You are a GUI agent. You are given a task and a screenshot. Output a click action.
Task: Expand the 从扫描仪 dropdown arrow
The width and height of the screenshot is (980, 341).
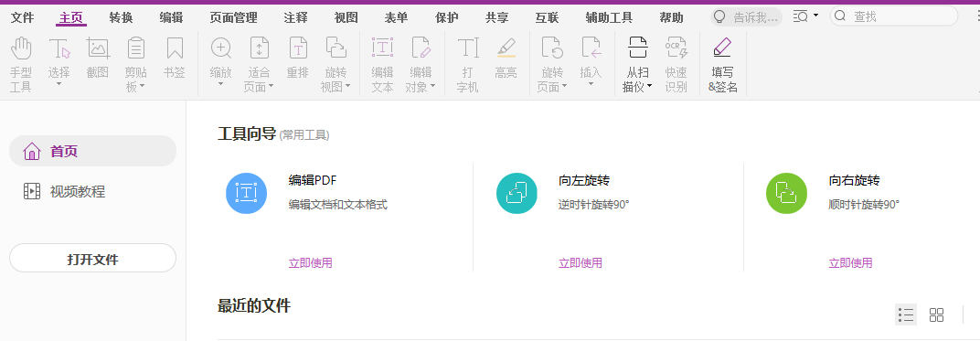pyautogui.click(x=649, y=87)
